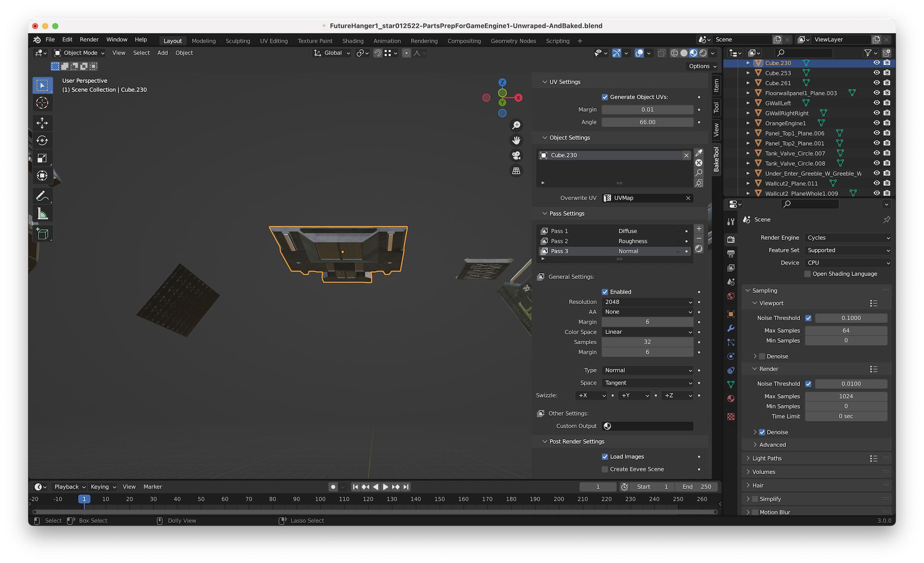Expand OrangeEngine1 in the outliner

pos(748,123)
